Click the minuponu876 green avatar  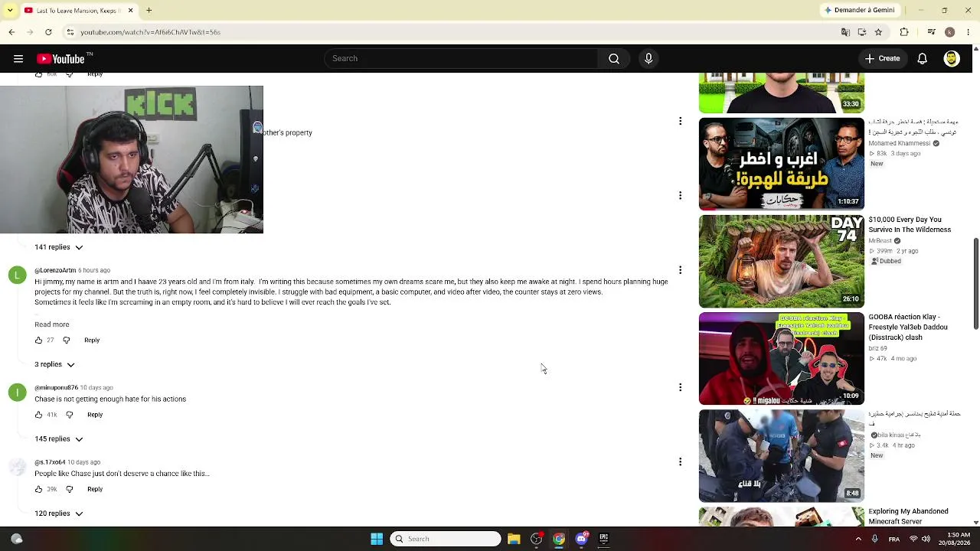point(17,393)
